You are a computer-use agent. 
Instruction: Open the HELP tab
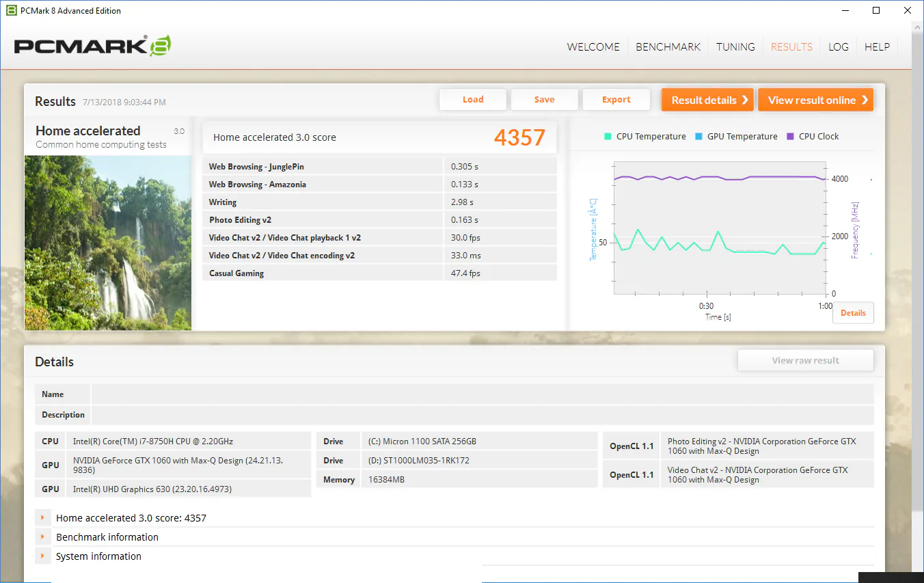click(877, 47)
